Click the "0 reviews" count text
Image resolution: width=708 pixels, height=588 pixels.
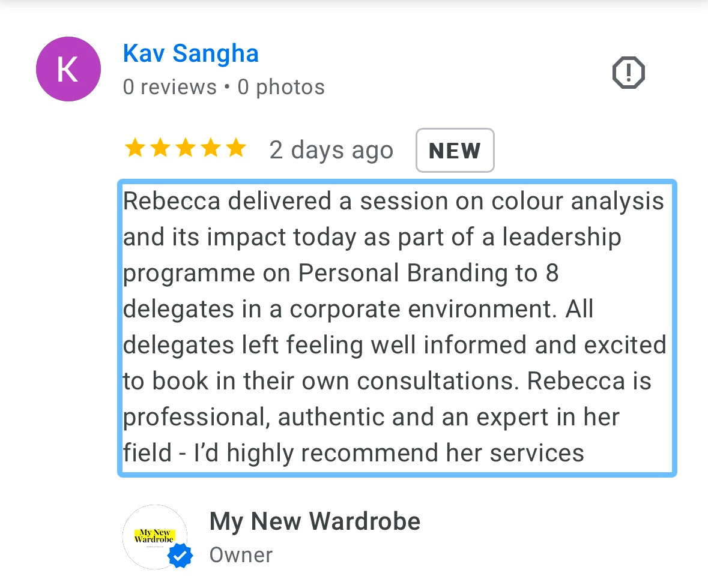169,88
